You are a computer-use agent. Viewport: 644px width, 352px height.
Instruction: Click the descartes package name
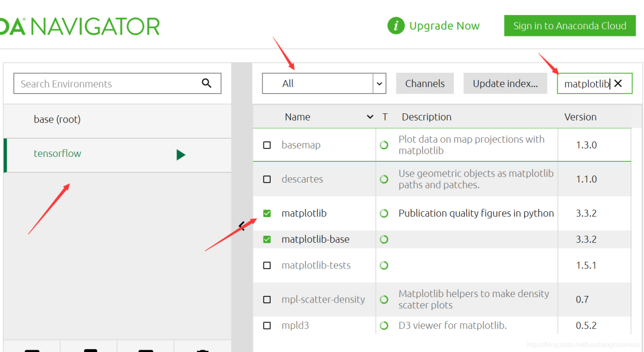coord(302,179)
